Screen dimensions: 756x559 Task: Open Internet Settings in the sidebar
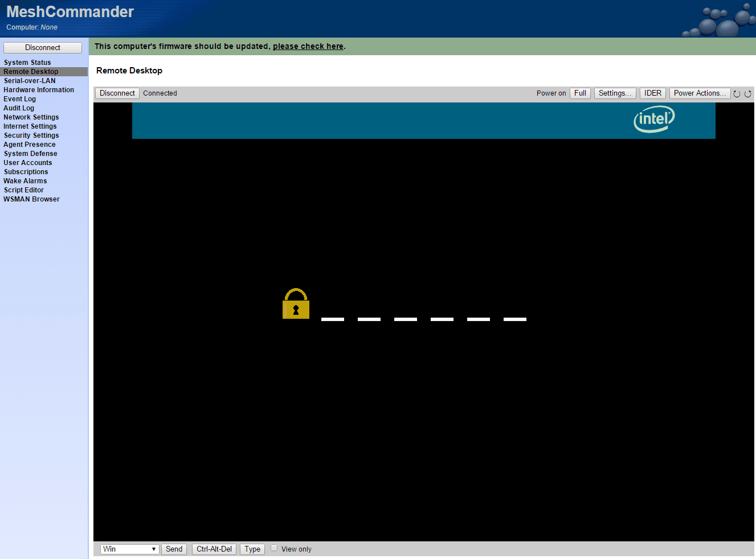[30, 126]
